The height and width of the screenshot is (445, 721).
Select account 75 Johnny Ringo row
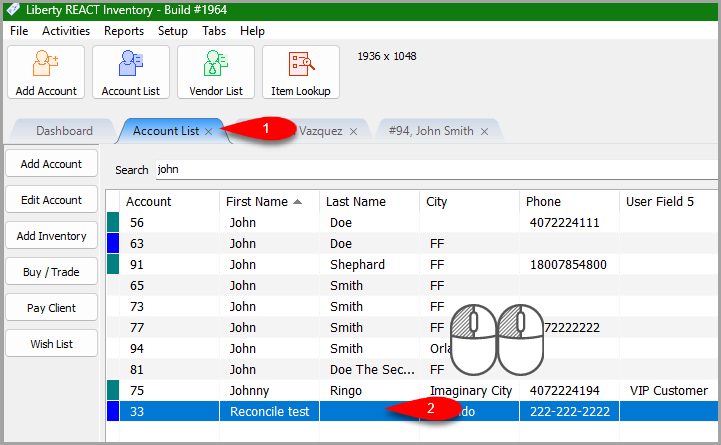(x=412, y=390)
